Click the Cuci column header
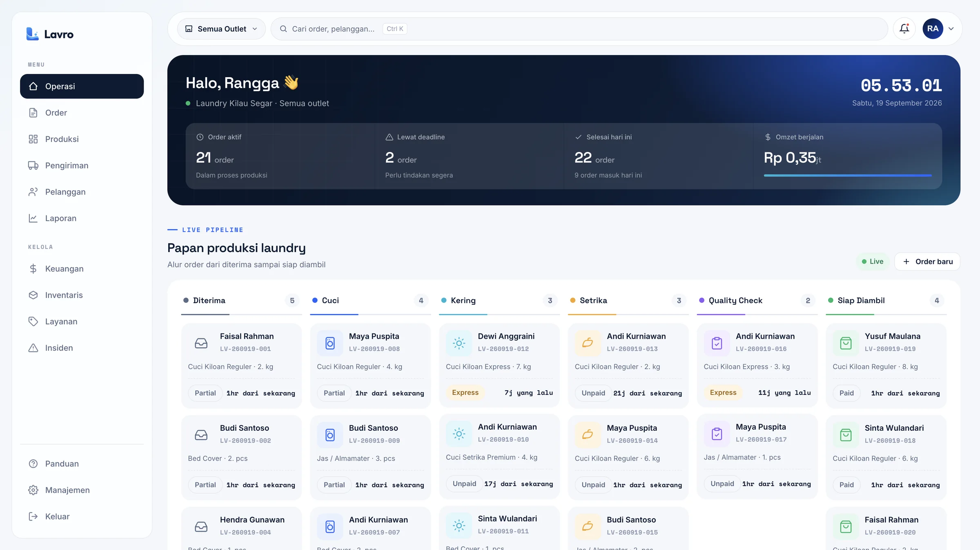This screenshot has height=550, width=980. tap(370, 300)
